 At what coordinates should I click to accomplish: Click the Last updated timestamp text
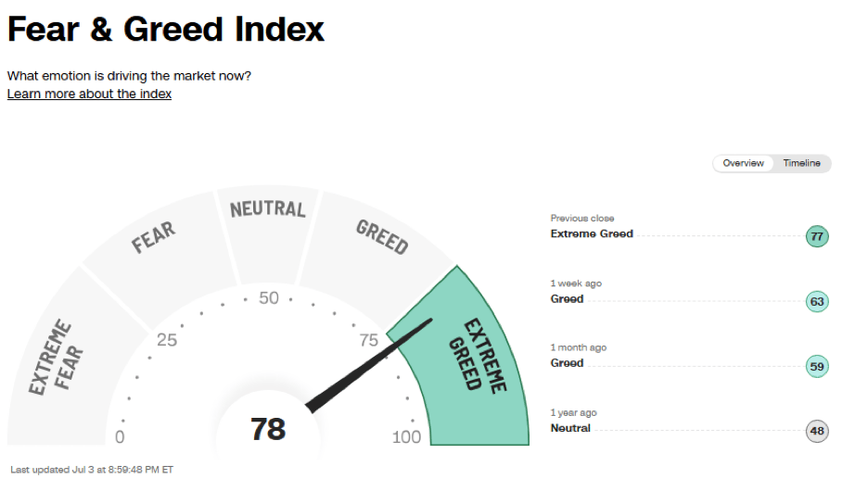[x=92, y=470]
